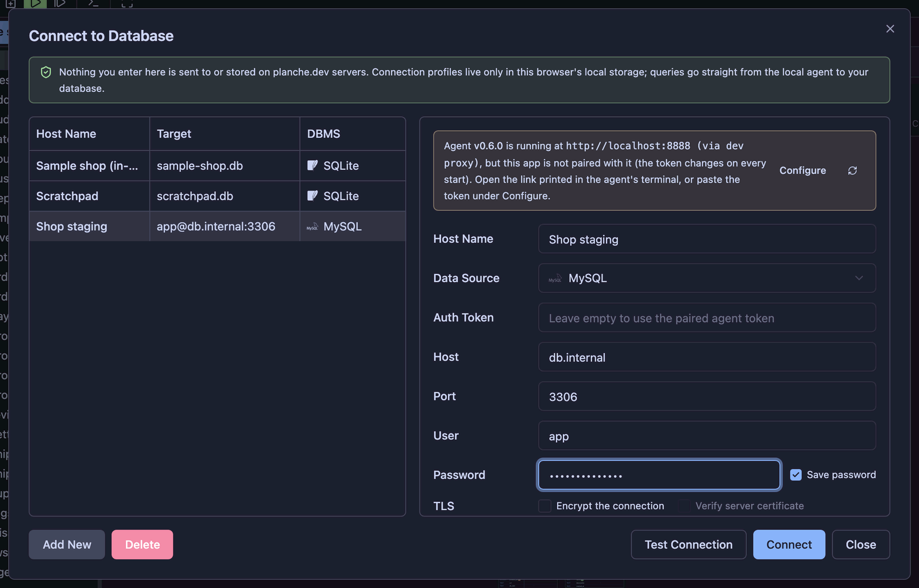Open the Data Source dropdown

[706, 278]
